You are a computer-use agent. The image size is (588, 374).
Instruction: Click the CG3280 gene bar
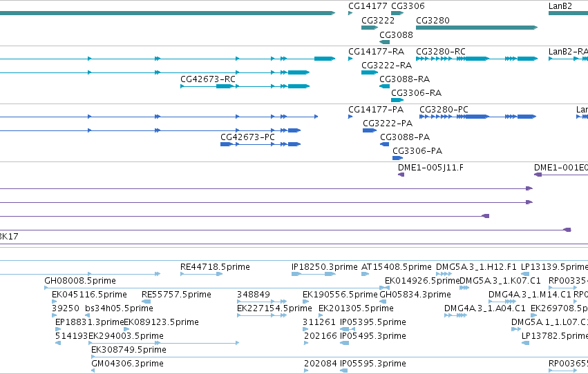coord(477,28)
